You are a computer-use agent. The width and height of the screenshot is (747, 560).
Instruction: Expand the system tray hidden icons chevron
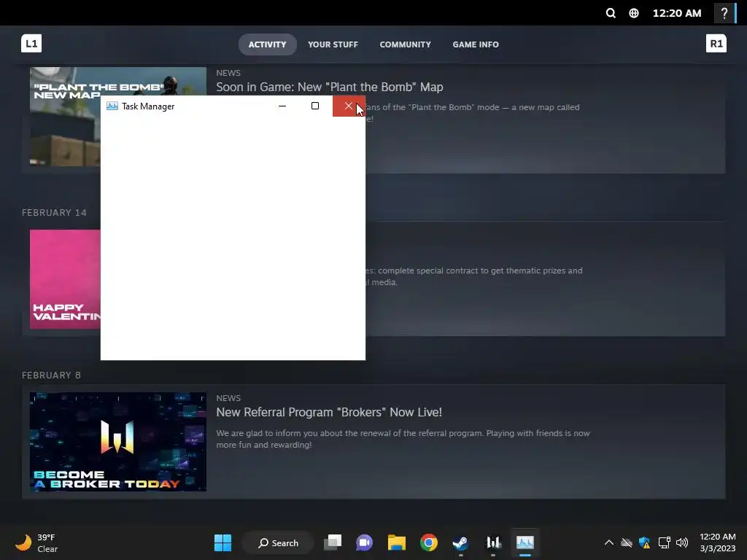[609, 542]
